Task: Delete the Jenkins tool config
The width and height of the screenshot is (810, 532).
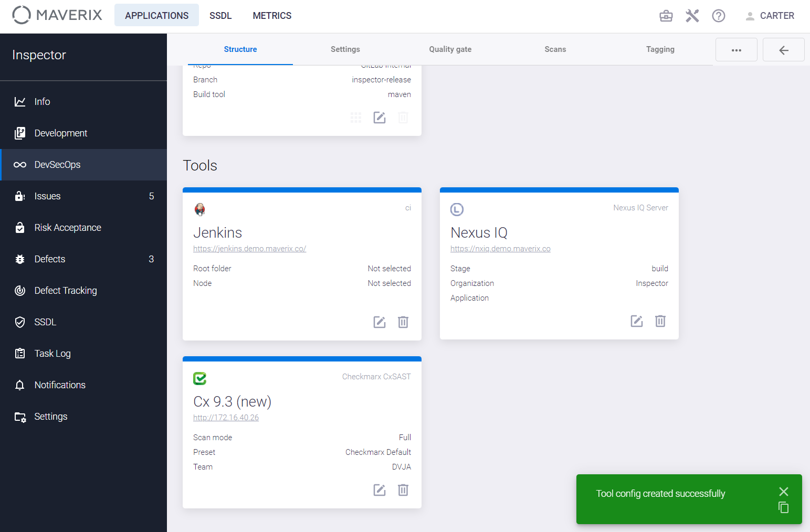Action: point(403,322)
